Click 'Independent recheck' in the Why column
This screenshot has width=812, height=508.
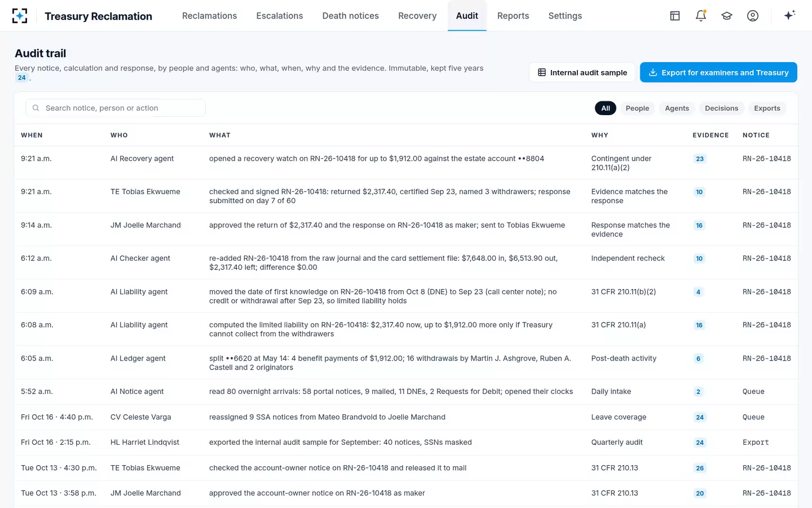pyautogui.click(x=628, y=259)
